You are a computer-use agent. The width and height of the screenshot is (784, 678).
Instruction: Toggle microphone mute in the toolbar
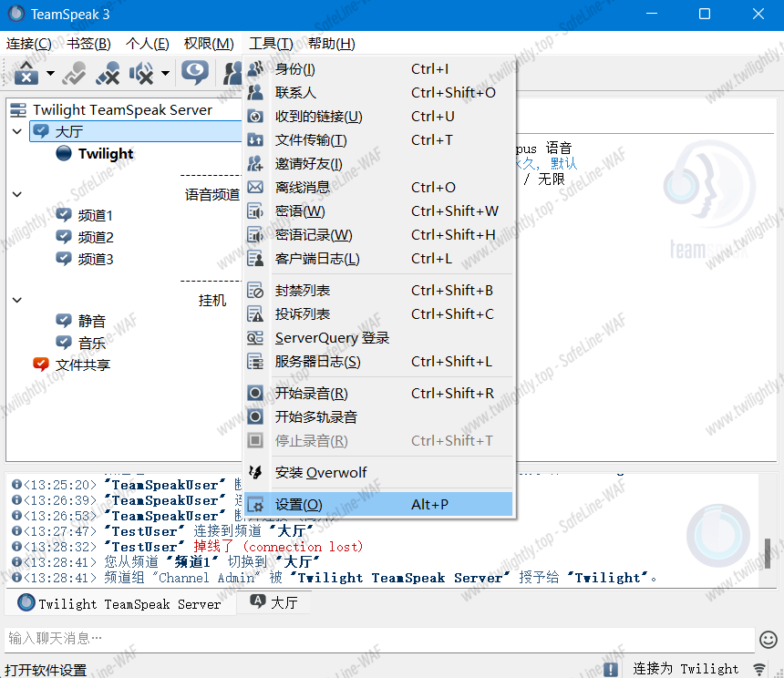pos(108,73)
